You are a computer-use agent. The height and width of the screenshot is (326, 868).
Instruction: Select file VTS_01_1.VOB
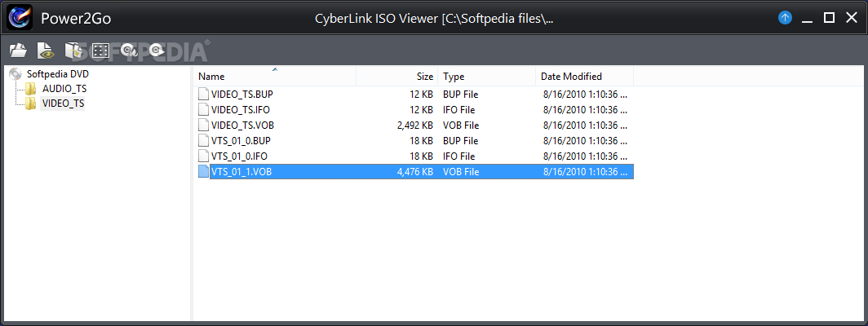tap(415, 172)
